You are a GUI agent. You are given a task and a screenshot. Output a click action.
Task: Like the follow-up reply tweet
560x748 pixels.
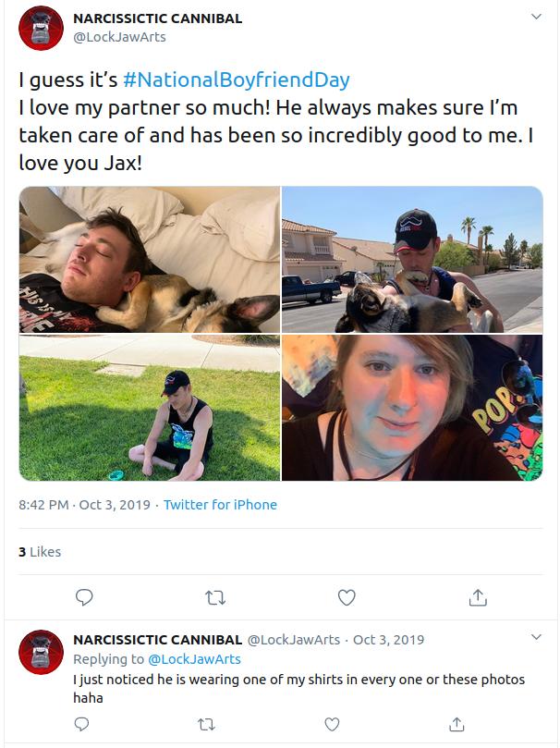point(332,724)
